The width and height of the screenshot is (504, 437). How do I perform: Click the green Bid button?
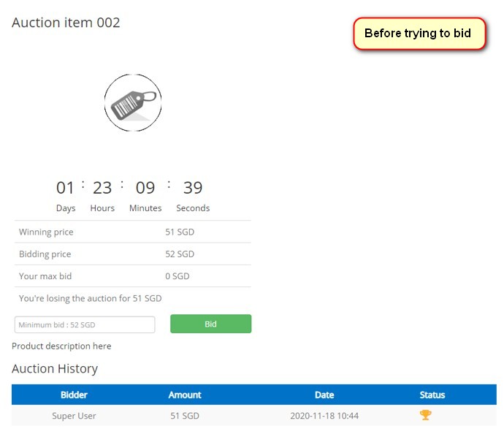210,324
